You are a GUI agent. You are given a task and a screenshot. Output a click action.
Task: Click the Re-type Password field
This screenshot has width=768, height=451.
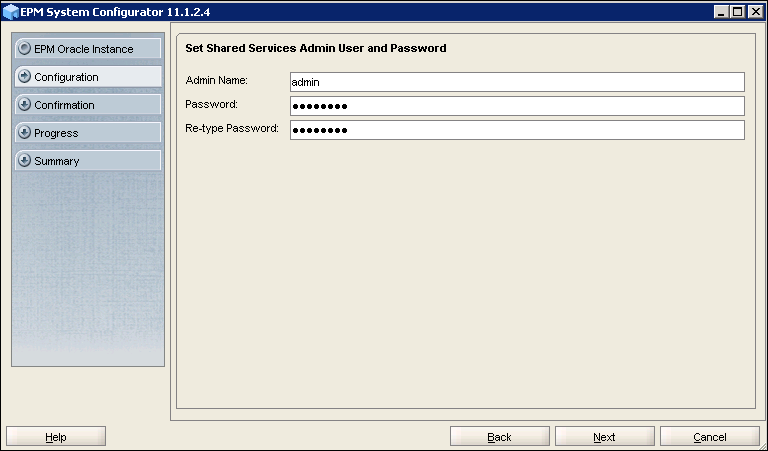517,130
